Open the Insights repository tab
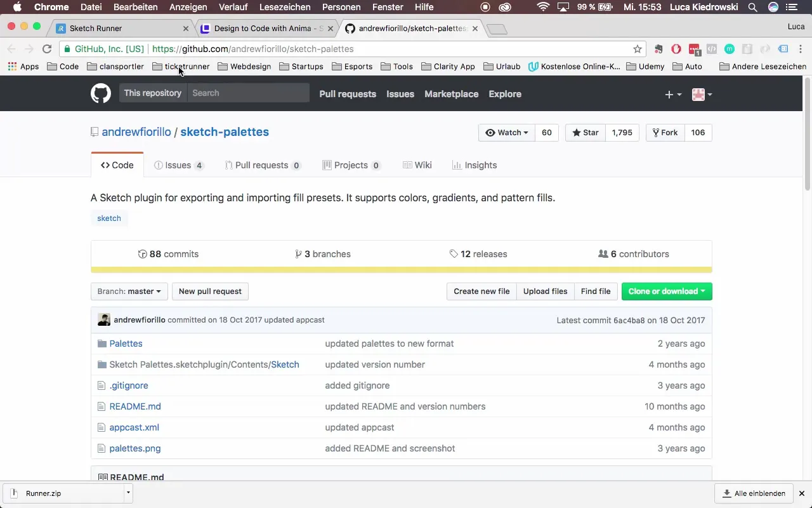 point(475,165)
